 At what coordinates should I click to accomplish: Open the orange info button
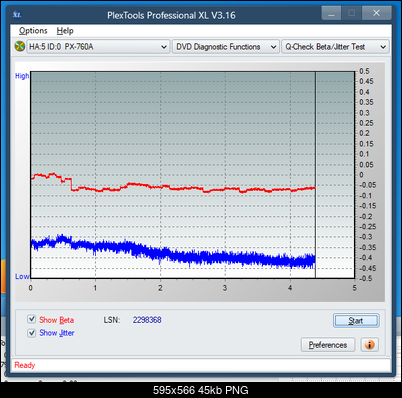369,344
